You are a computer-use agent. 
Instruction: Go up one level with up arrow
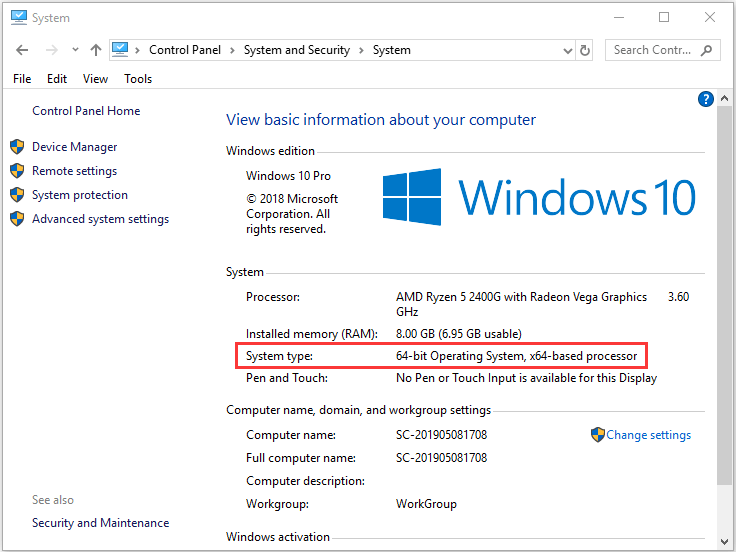[96, 50]
